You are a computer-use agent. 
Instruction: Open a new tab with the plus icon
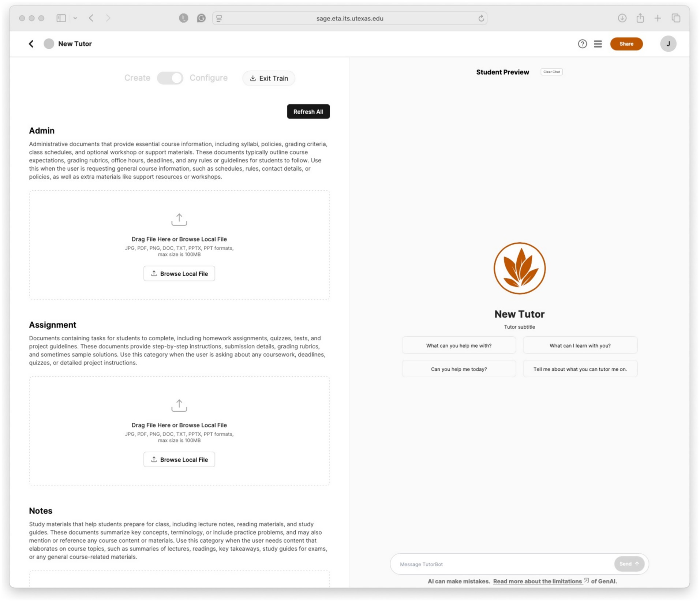coord(658,18)
